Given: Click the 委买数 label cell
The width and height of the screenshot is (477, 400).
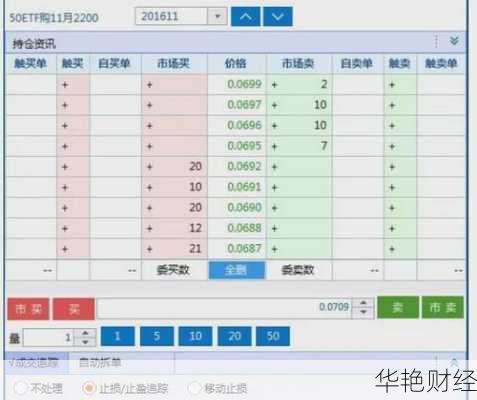Looking at the screenshot, I should [x=173, y=270].
